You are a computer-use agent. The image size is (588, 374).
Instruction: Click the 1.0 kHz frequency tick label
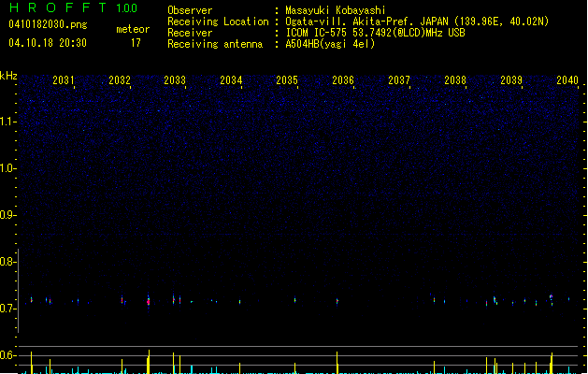[x=7, y=168]
